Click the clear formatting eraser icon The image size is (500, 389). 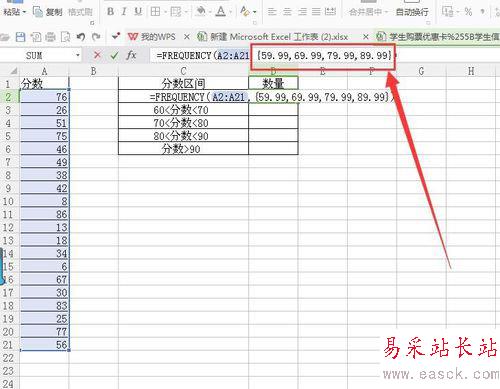[245, 12]
